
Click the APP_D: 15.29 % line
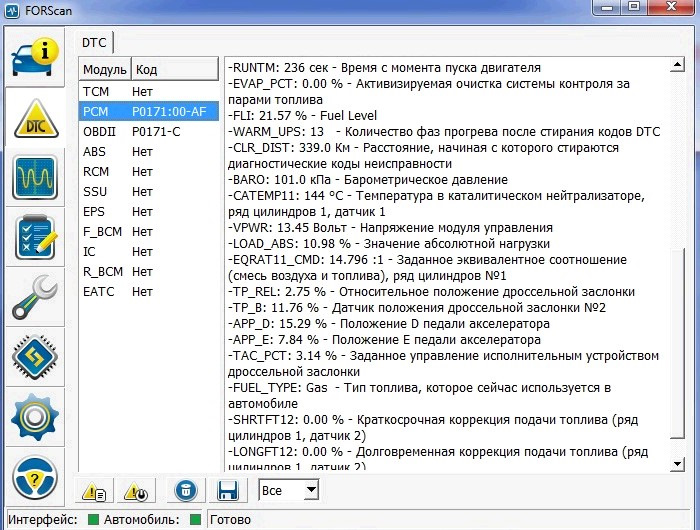pyautogui.click(x=389, y=324)
